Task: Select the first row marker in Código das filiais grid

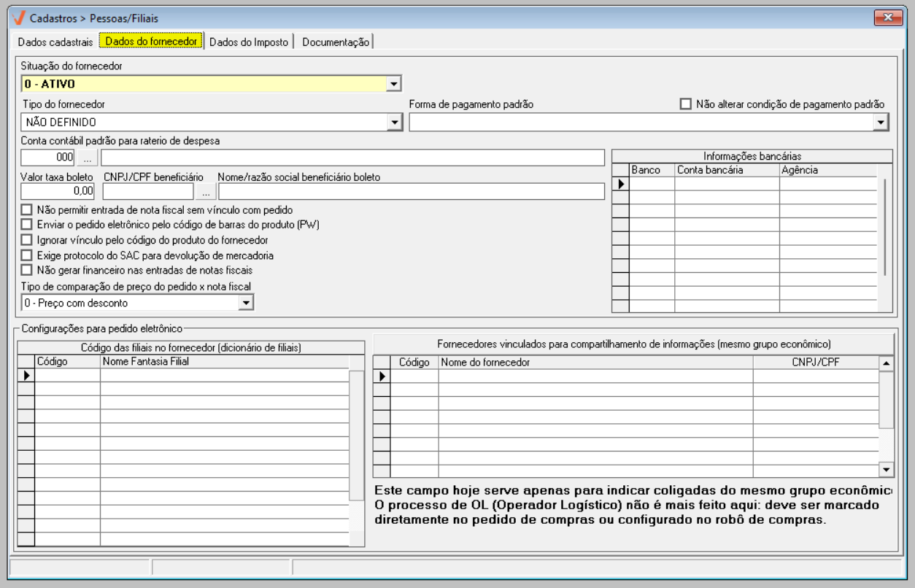Action: [26, 376]
